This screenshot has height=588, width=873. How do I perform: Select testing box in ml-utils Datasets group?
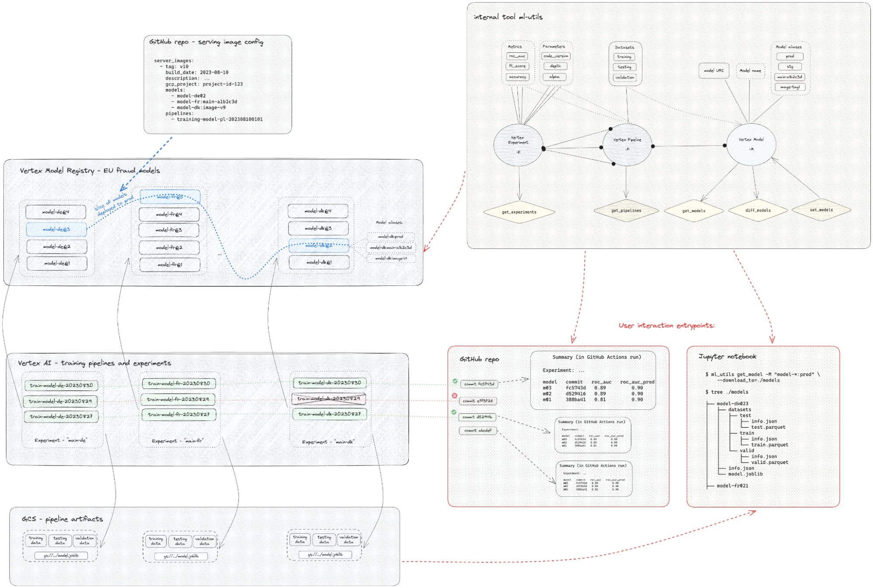(x=625, y=67)
